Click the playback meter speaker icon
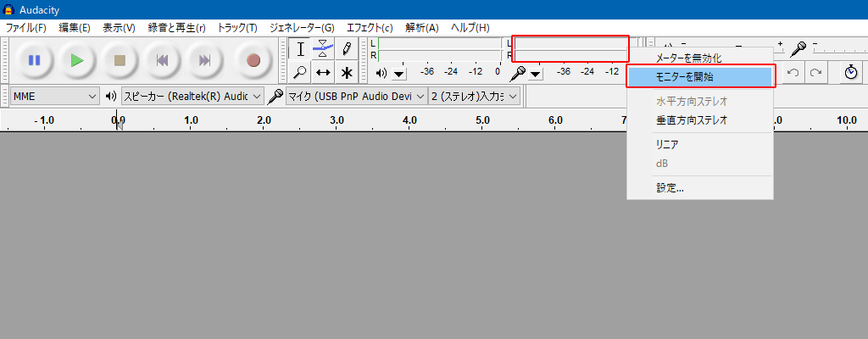This screenshot has height=339, width=868. click(x=381, y=73)
